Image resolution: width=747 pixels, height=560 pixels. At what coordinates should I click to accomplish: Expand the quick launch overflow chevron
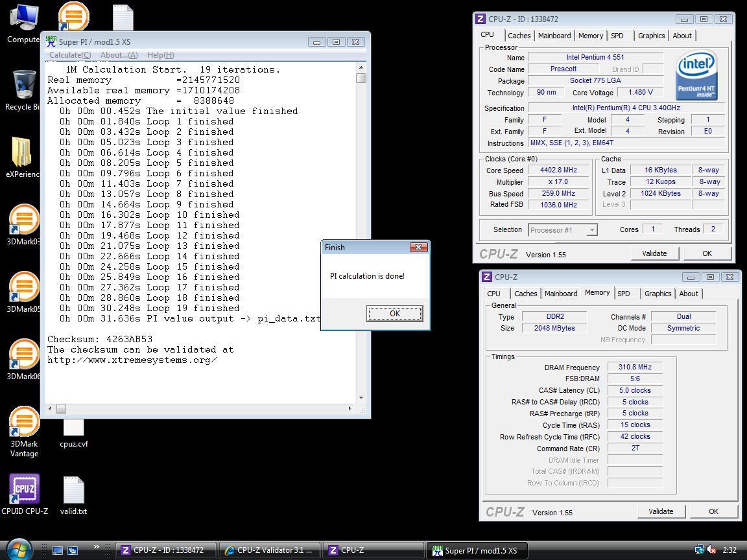tap(96, 547)
